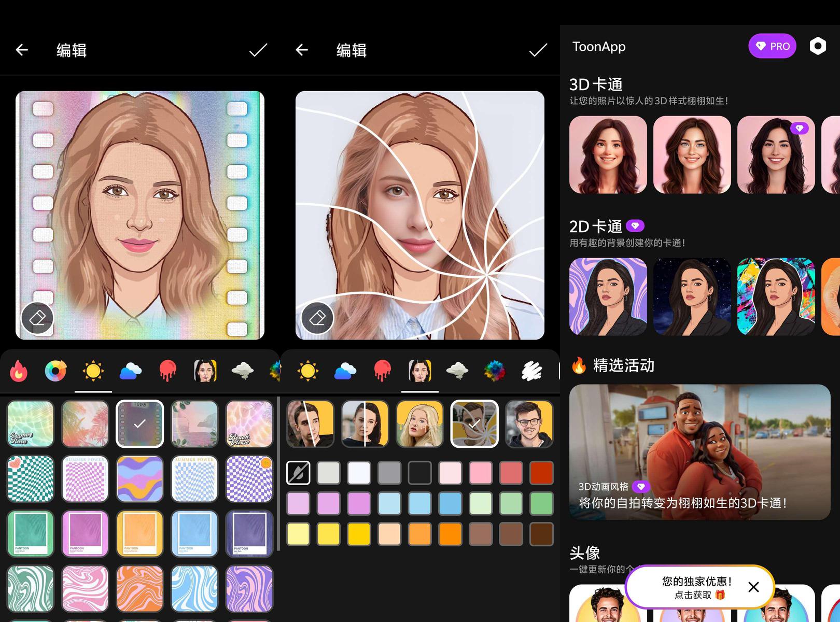Tap the 2D 卡通 section heading
840x622 pixels.
point(596,227)
